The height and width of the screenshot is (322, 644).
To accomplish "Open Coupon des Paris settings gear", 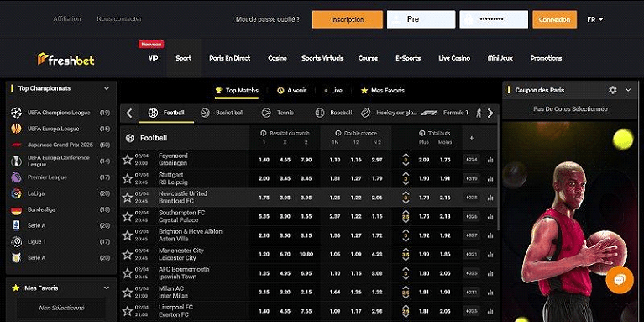I will point(613,90).
